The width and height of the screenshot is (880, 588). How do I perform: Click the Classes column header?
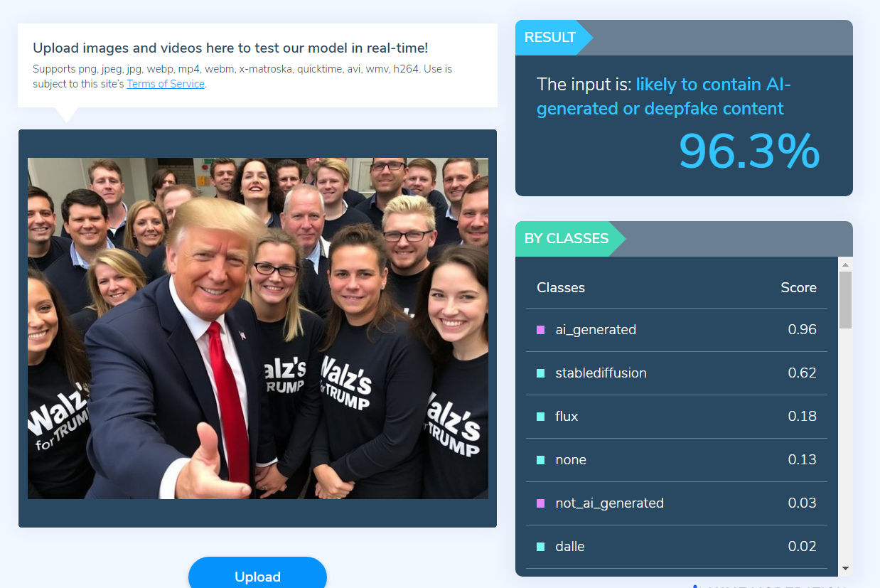point(561,288)
